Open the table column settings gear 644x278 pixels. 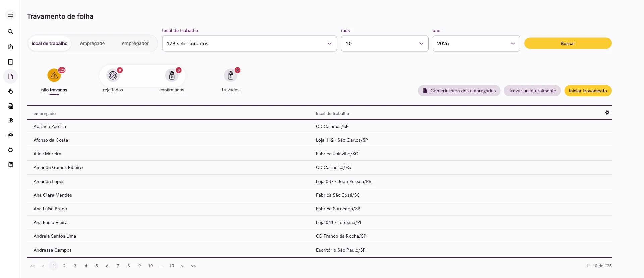pos(607,113)
